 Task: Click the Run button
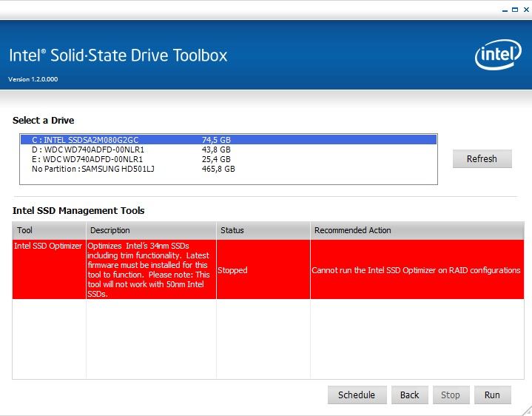[492, 395]
